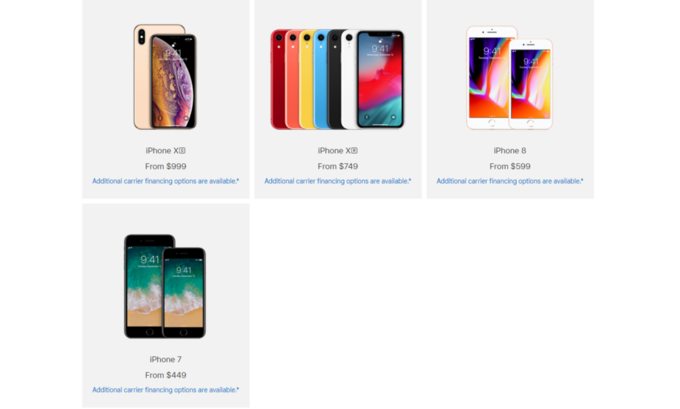Click the From $749 price text

coord(338,166)
